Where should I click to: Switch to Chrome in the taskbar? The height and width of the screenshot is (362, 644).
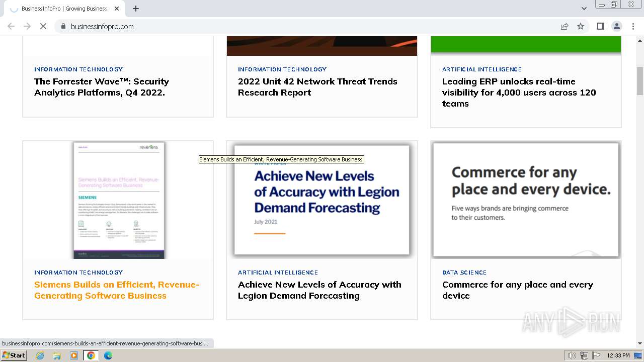[x=91, y=355]
